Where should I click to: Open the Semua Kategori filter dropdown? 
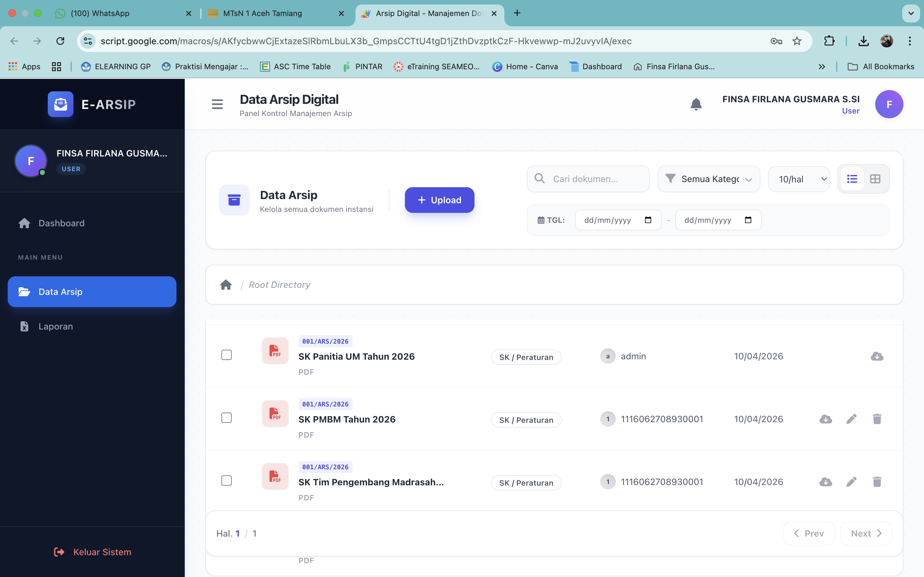pyautogui.click(x=709, y=179)
